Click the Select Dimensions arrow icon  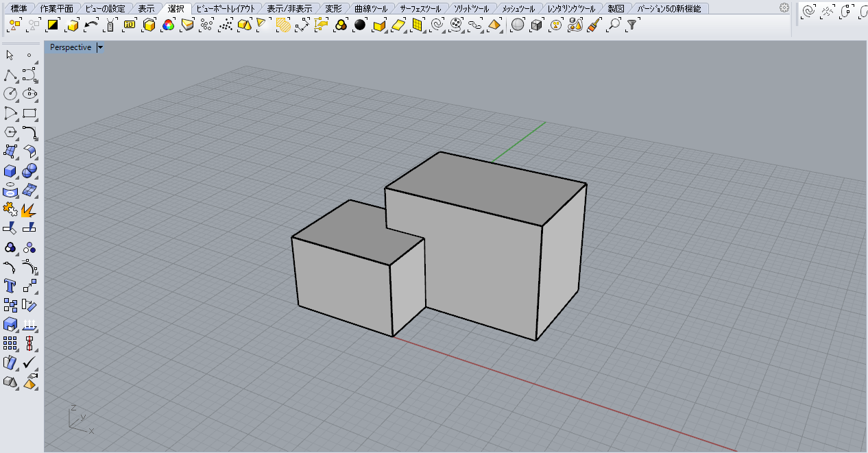302,25
